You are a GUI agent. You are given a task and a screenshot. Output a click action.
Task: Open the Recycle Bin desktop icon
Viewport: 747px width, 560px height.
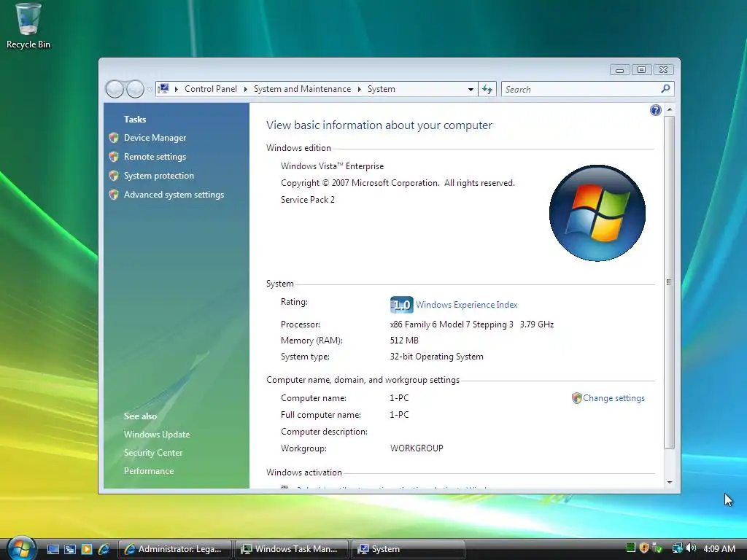[28, 27]
